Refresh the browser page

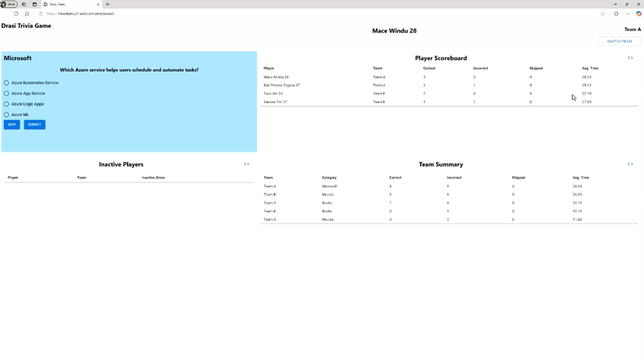[x=16, y=14]
